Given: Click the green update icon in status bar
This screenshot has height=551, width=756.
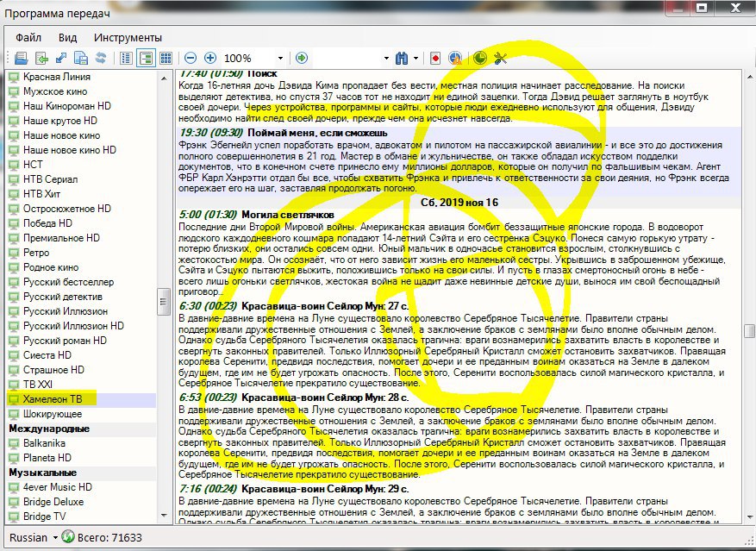Looking at the screenshot, I should pyautogui.click(x=68, y=536).
